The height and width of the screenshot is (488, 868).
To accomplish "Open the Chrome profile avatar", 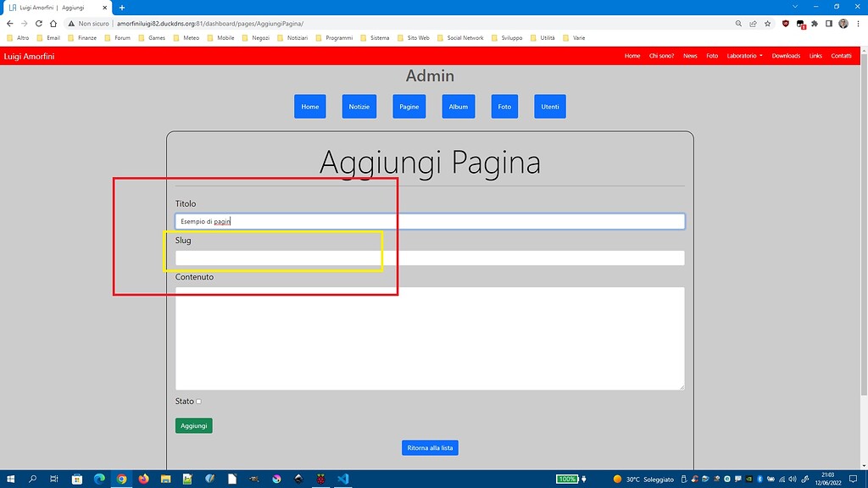I will click(x=843, y=24).
